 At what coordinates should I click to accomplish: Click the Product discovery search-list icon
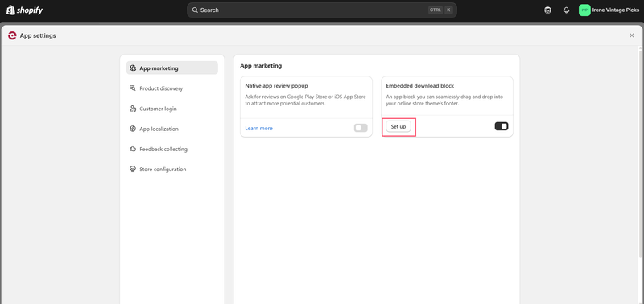tap(133, 88)
